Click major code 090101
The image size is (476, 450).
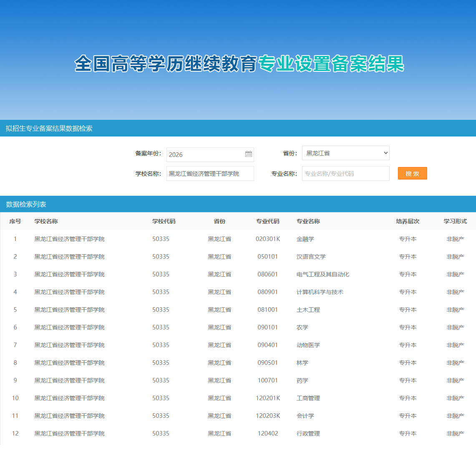click(268, 327)
